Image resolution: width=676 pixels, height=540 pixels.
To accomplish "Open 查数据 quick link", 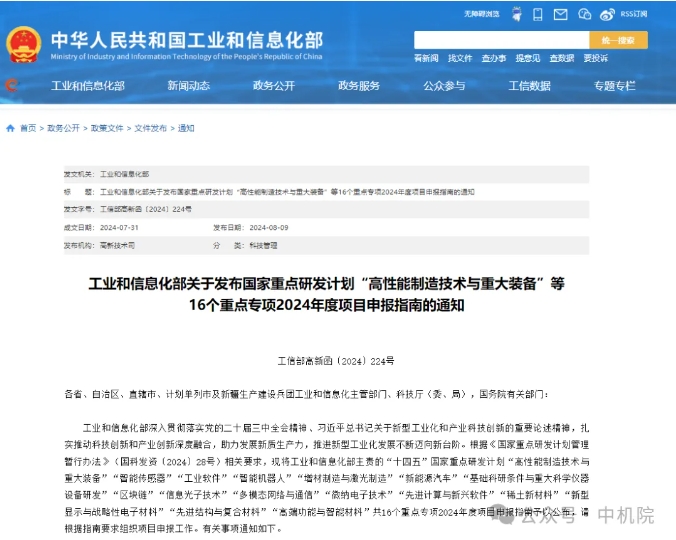I will pyautogui.click(x=562, y=58).
